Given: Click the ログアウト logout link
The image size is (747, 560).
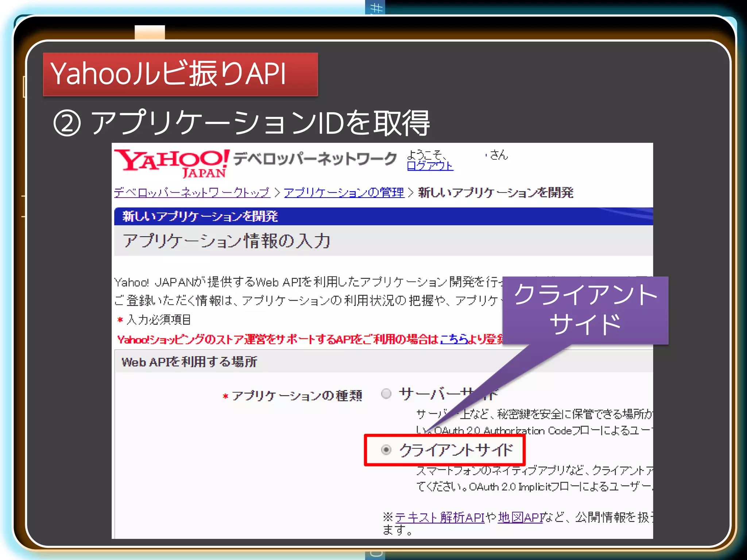Looking at the screenshot, I should click(430, 166).
